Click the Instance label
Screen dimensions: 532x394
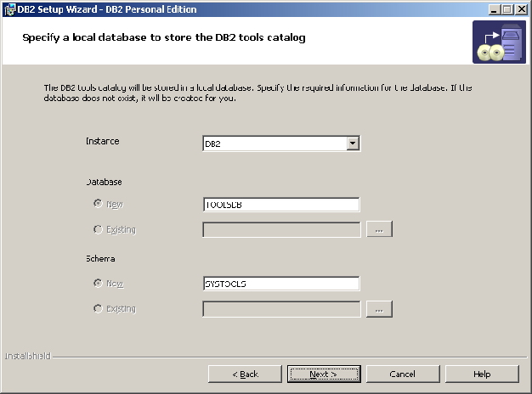(103, 141)
